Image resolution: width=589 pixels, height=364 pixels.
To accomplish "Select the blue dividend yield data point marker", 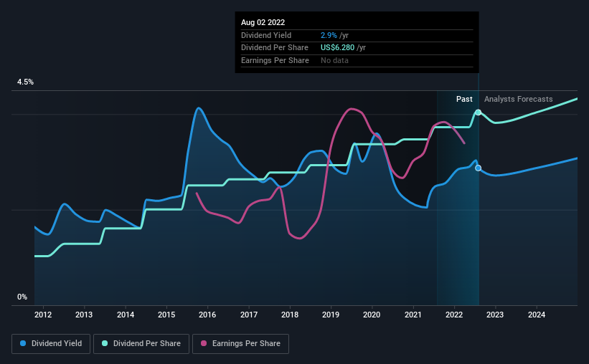I will point(479,168).
